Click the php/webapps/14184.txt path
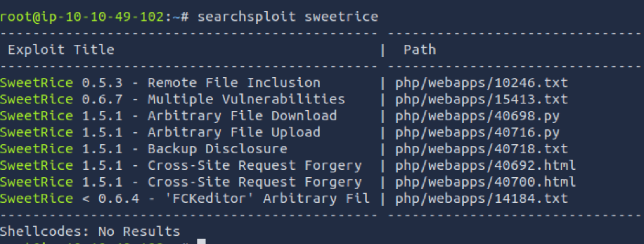 pos(481,199)
